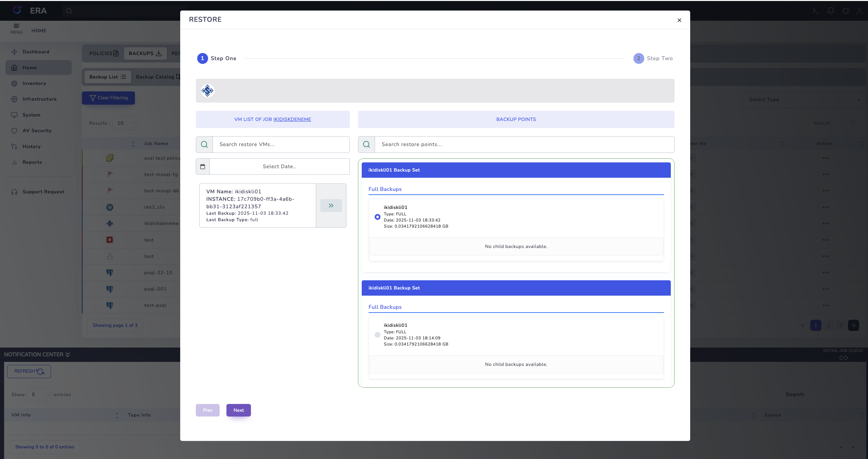Image resolution: width=868 pixels, height=459 pixels.
Task: Click the Next button
Action: (238, 410)
